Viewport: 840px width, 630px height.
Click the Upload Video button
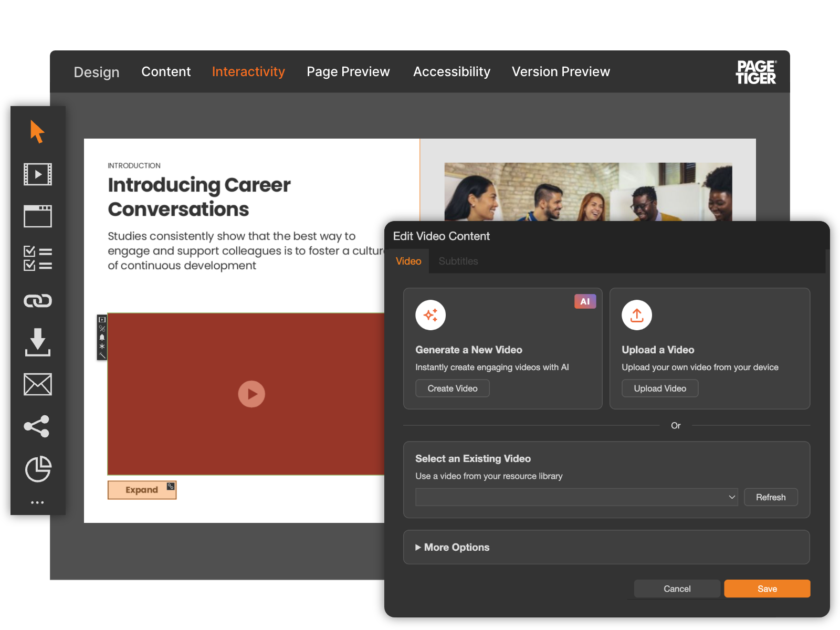coord(660,388)
